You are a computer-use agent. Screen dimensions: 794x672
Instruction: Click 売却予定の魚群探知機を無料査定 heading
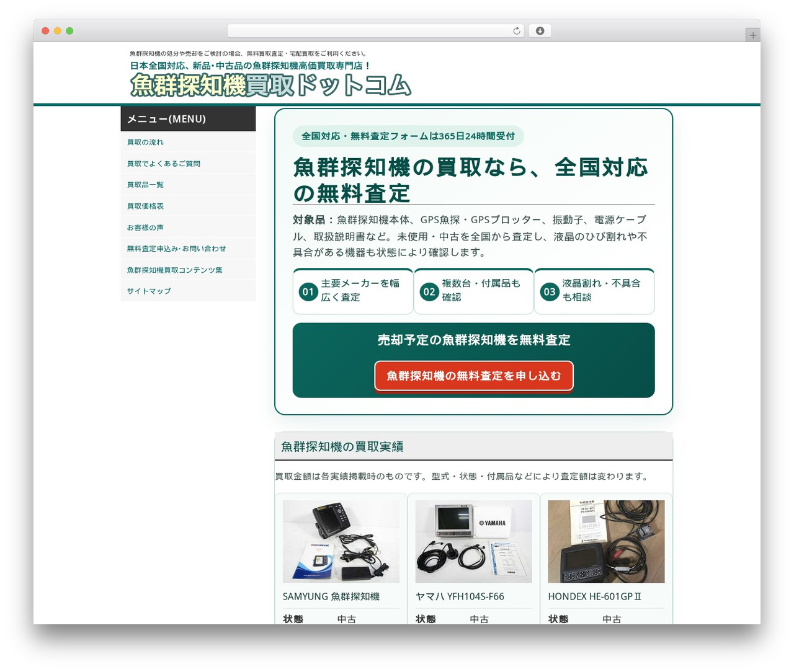coord(474,340)
